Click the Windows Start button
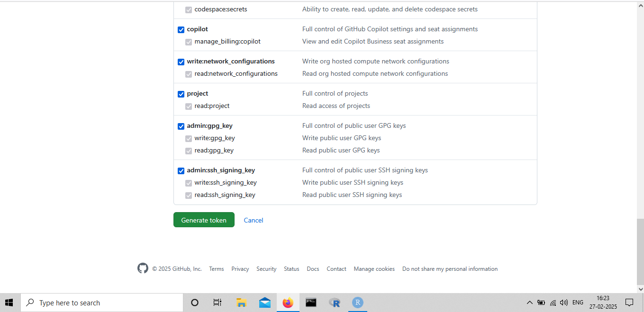The width and height of the screenshot is (644, 312). (9, 303)
